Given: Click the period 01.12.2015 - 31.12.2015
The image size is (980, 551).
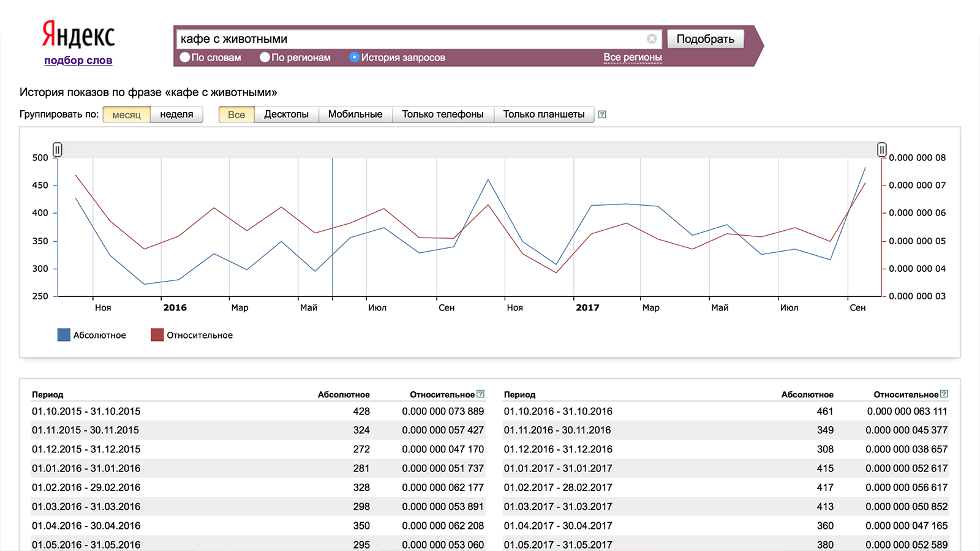Looking at the screenshot, I should pos(86,449).
